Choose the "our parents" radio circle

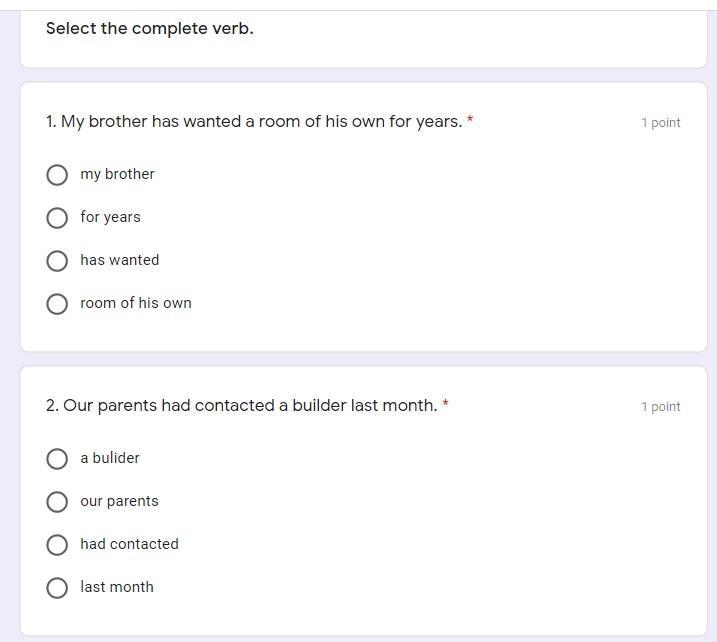point(57,502)
